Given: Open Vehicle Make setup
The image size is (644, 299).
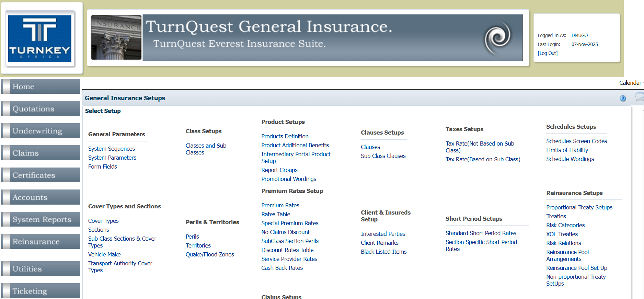Looking at the screenshot, I should (104, 254).
